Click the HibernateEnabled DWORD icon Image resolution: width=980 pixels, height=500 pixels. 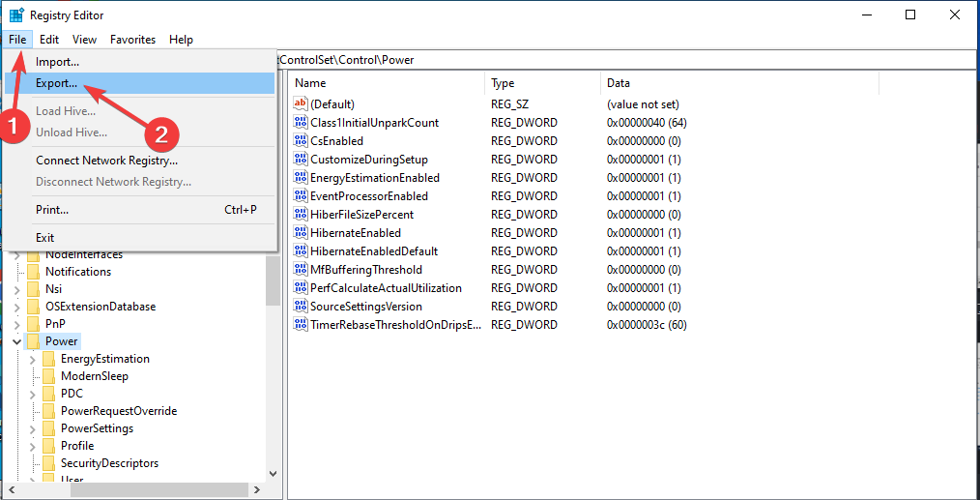point(301,233)
